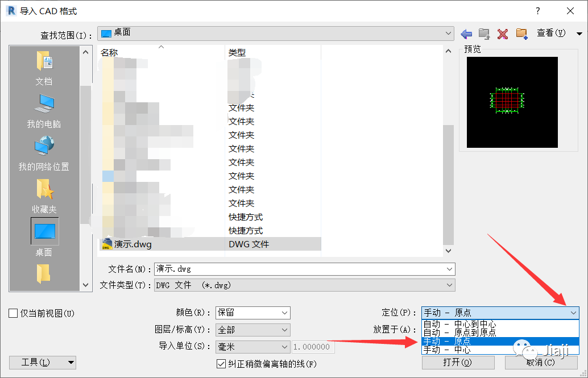This screenshot has width=588, height=378.
Task: Toggle 纠正稍微偏离轴的线(F) checkbox
Action: pos(221,364)
